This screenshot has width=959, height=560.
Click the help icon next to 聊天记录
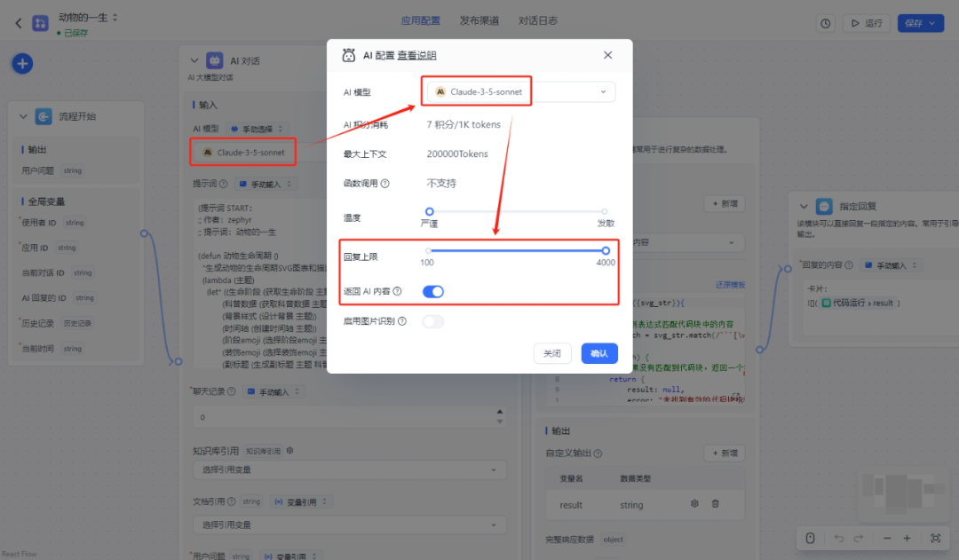coord(231,391)
